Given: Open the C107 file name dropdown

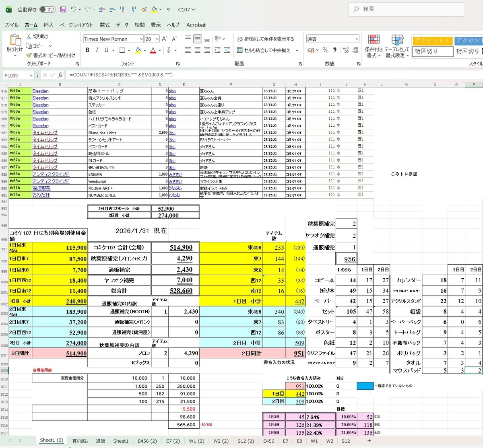Looking at the screenshot, I should coord(186,9).
